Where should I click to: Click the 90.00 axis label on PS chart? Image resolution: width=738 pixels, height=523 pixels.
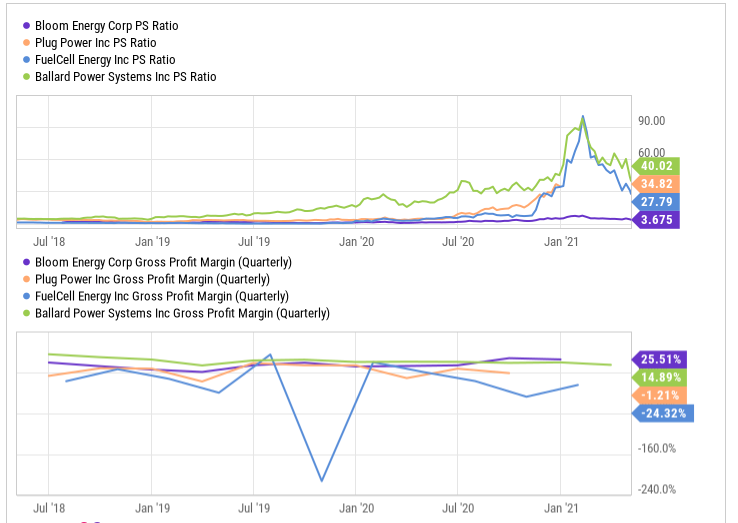(651, 121)
